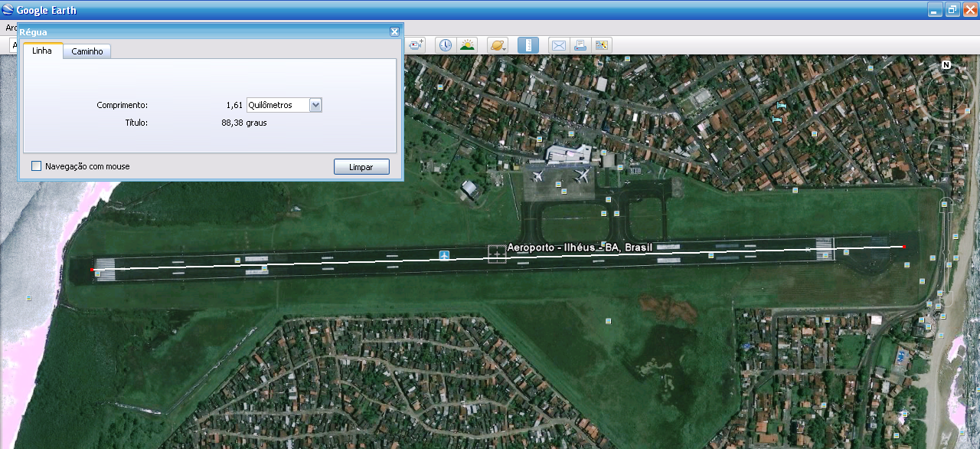Enable the Navegação com mouse checkbox

(36, 166)
